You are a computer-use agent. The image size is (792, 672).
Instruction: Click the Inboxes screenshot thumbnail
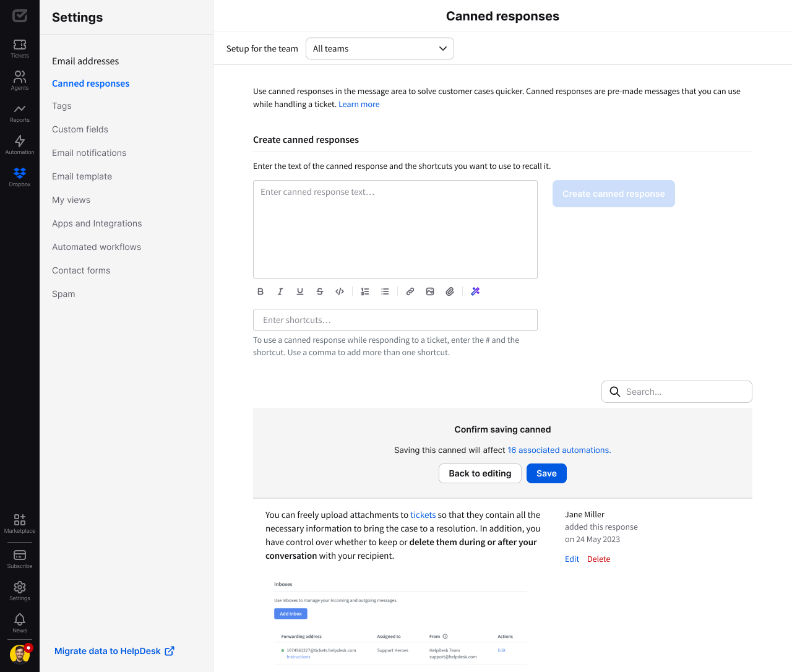click(x=400, y=622)
